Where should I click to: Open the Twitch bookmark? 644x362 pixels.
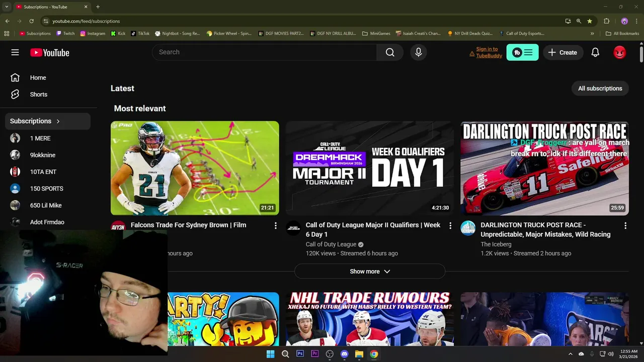pyautogui.click(x=65, y=34)
